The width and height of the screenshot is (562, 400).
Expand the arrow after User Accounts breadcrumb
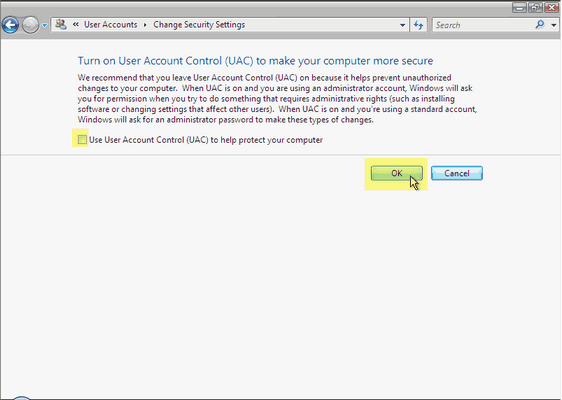(145, 25)
